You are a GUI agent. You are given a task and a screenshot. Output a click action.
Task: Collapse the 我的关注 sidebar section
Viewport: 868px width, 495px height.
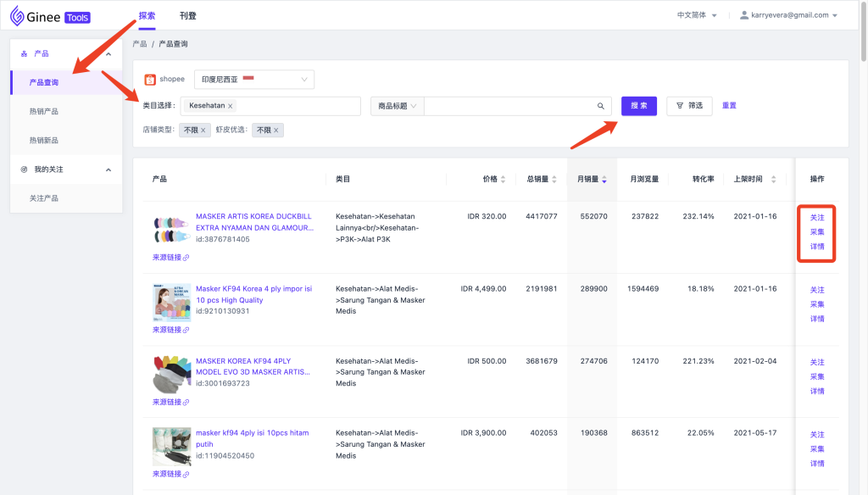pos(108,170)
